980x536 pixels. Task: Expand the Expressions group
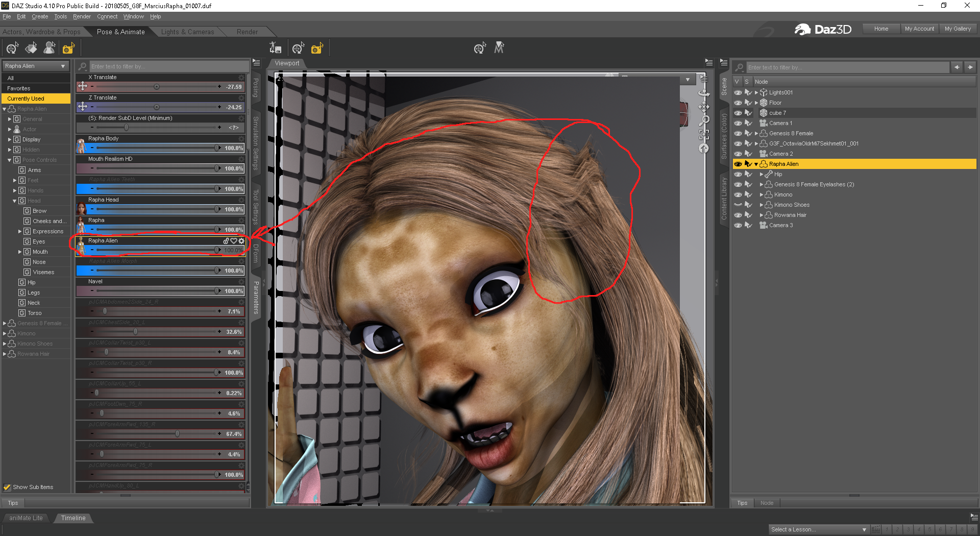[x=20, y=231]
